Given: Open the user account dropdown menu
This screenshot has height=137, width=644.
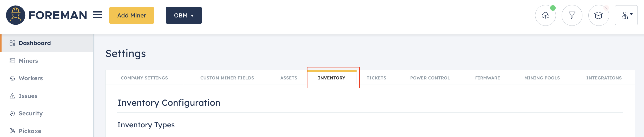Looking at the screenshot, I should pyautogui.click(x=626, y=15).
